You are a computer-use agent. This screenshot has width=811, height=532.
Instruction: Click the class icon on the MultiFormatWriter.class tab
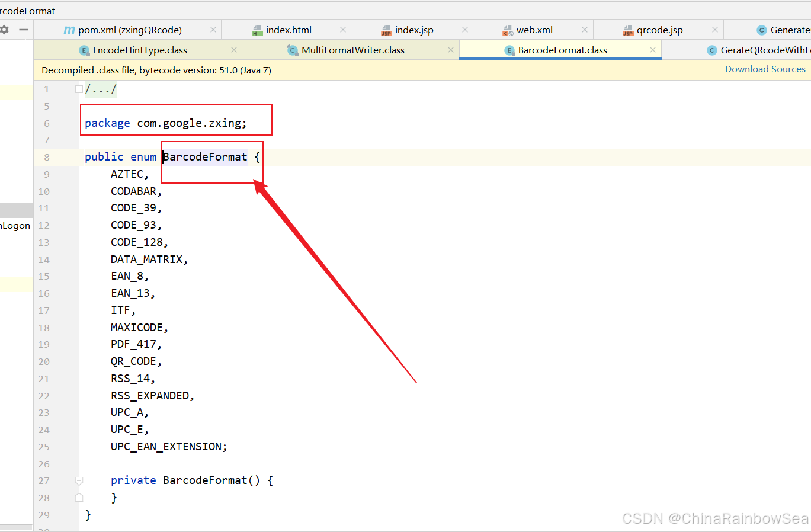click(x=293, y=50)
